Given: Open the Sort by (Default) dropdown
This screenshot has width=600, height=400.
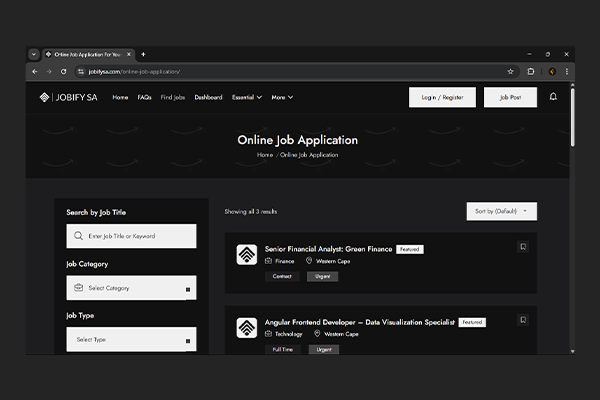Looking at the screenshot, I should 502,211.
